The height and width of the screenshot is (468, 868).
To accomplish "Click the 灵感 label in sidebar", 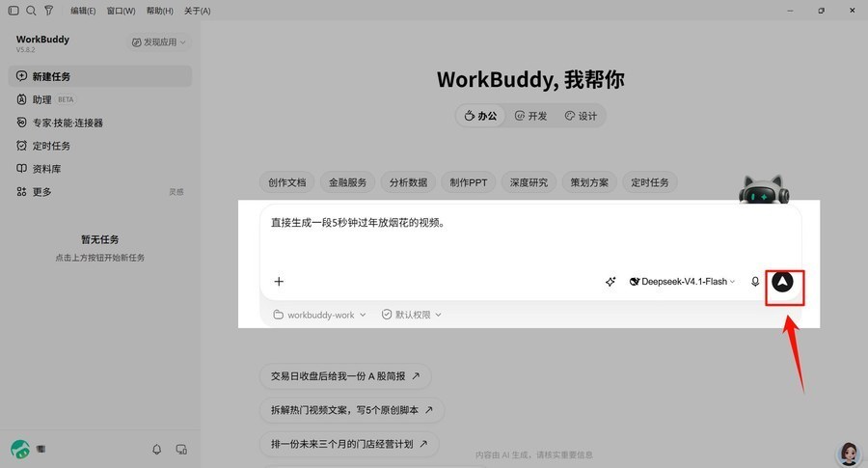I will click(176, 192).
